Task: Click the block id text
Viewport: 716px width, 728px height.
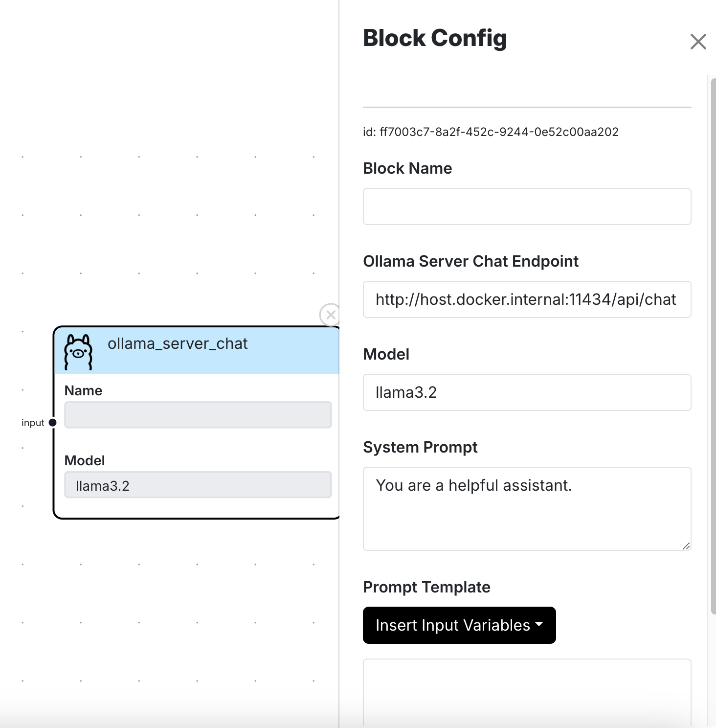Action: pyautogui.click(x=491, y=132)
